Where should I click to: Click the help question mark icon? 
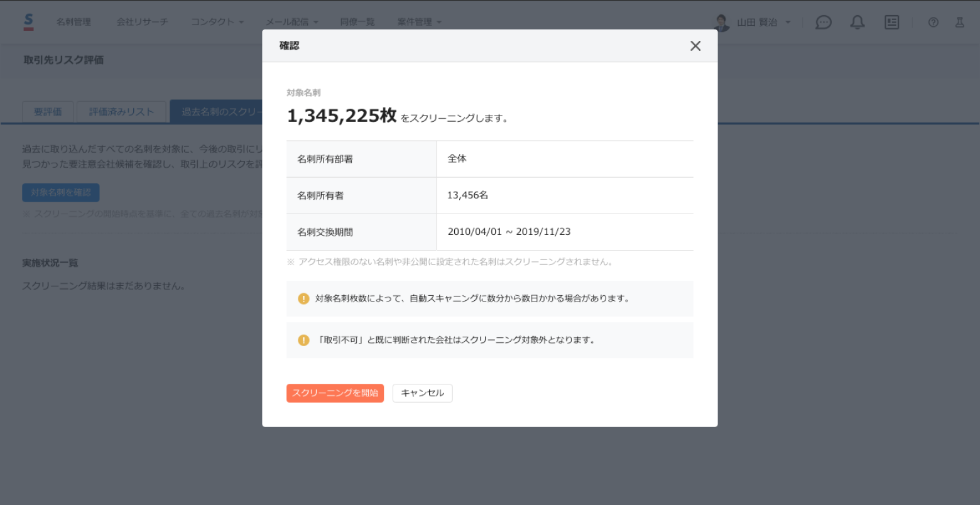coord(933,22)
